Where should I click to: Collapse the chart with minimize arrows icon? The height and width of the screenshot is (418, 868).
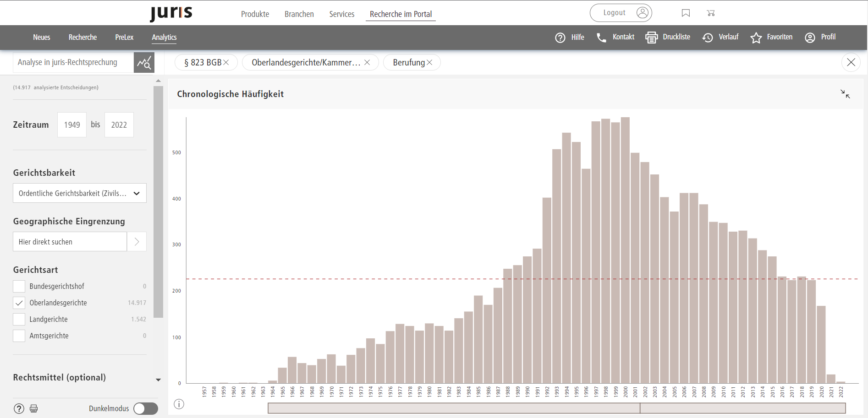tap(845, 94)
